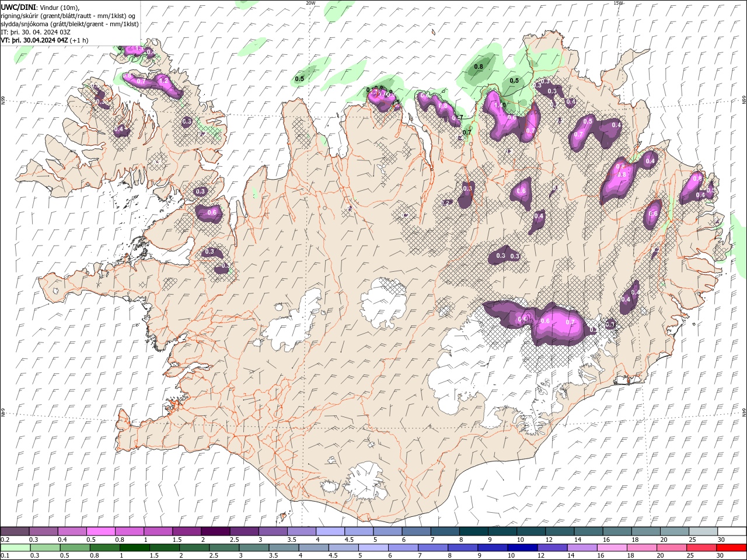This screenshot has height=560, width=747.
Task: Pick the darkest green 1 swatch in rain scale
Action: click(135, 548)
